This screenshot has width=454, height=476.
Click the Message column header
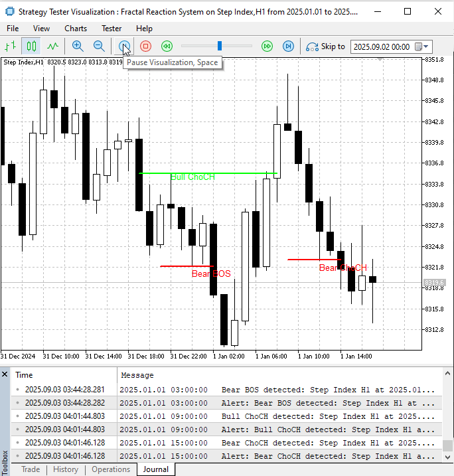point(279,375)
